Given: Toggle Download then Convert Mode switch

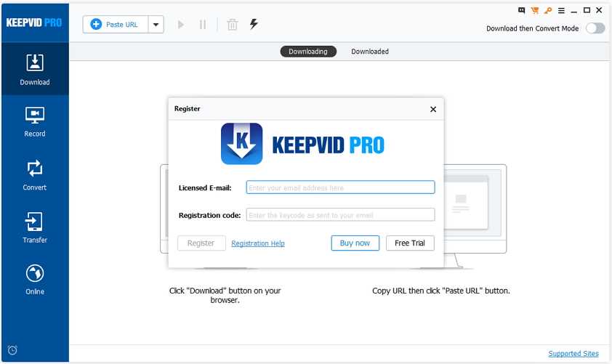Looking at the screenshot, I should click(595, 28).
